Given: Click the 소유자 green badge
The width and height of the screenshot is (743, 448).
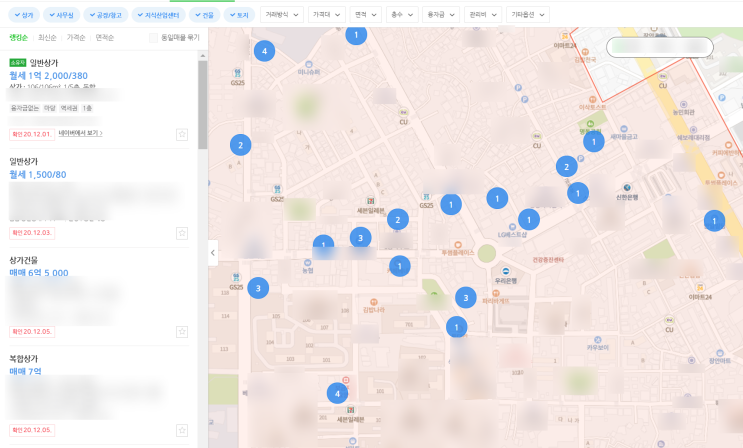Looking at the screenshot, I should 18,63.
